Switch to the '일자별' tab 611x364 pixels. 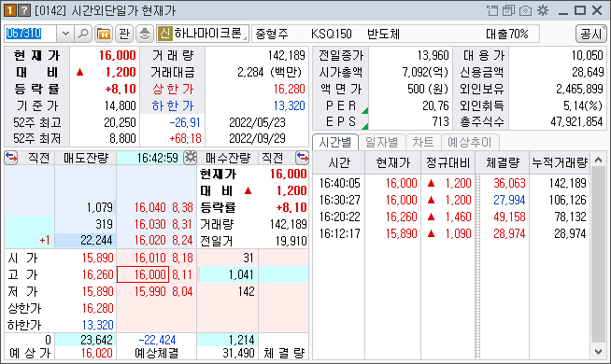tap(381, 143)
